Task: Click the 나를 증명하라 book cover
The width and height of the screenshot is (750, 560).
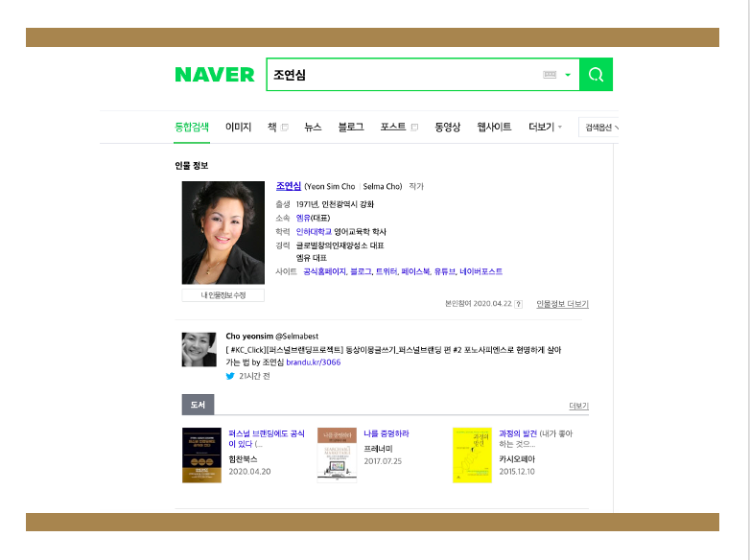Action: (x=338, y=455)
